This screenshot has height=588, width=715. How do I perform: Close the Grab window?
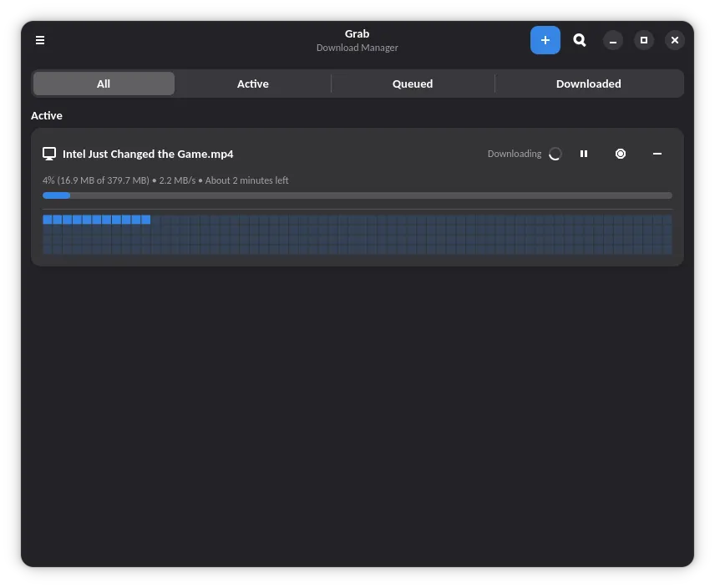point(674,40)
